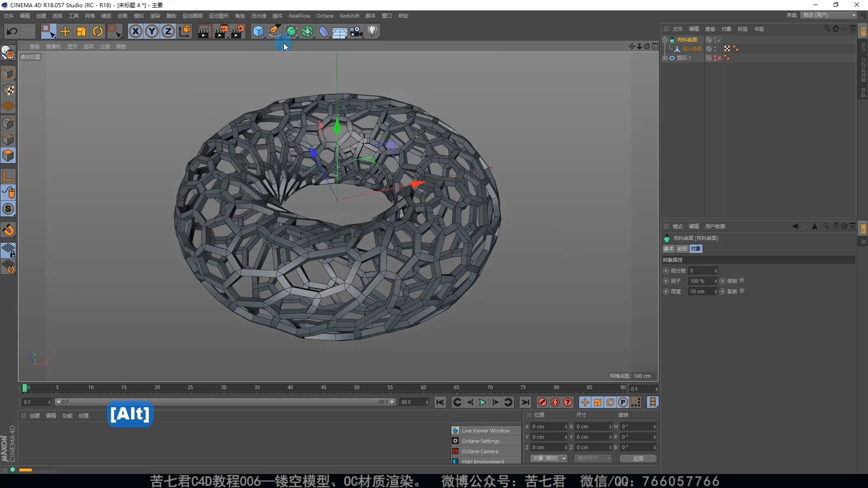Viewport: 868px width, 488px height.
Task: Open the Live Viewer Window entry
Action: tap(486, 431)
